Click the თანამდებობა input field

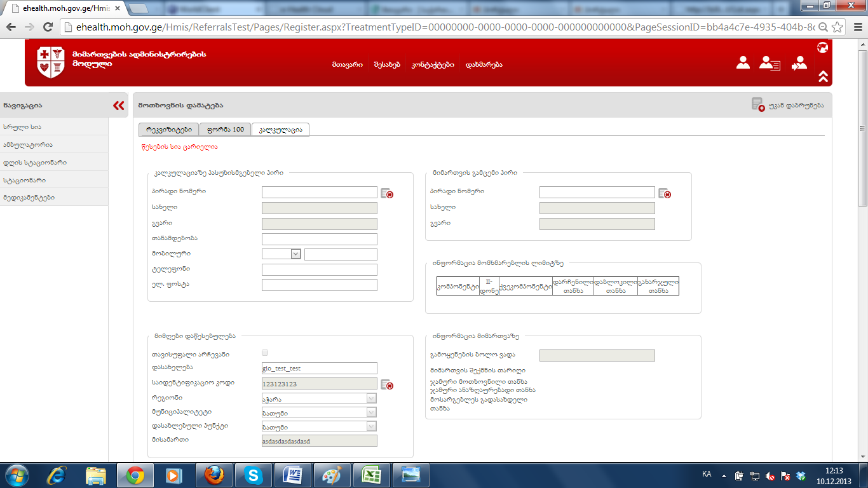coord(319,240)
